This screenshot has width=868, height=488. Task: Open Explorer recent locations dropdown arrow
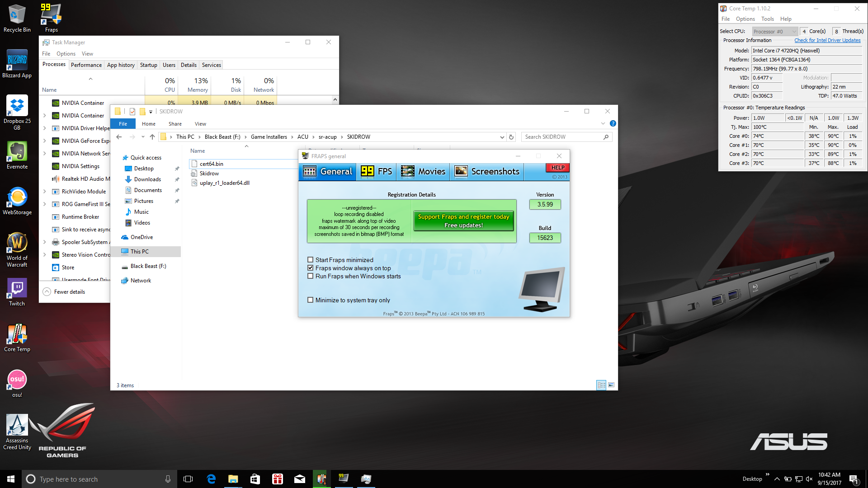[x=143, y=137]
